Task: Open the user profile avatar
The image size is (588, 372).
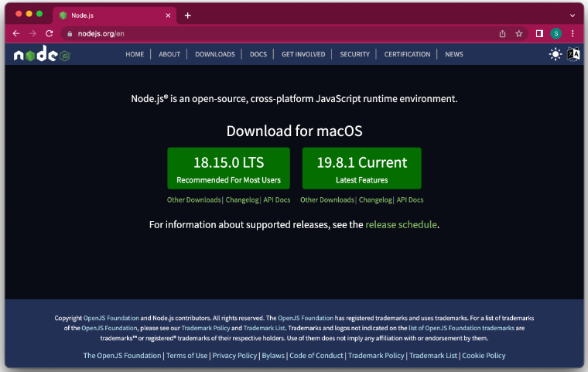Action: [556, 33]
